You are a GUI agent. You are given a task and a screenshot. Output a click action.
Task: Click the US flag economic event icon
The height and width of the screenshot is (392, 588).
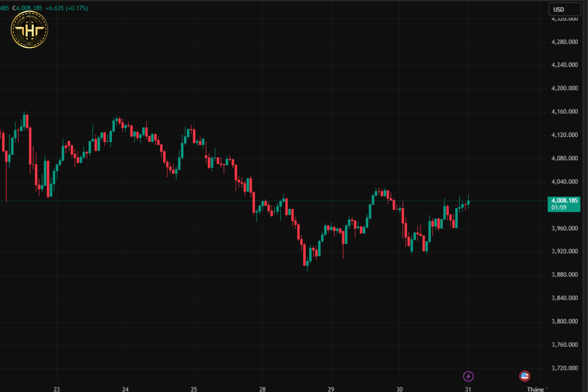click(x=524, y=376)
